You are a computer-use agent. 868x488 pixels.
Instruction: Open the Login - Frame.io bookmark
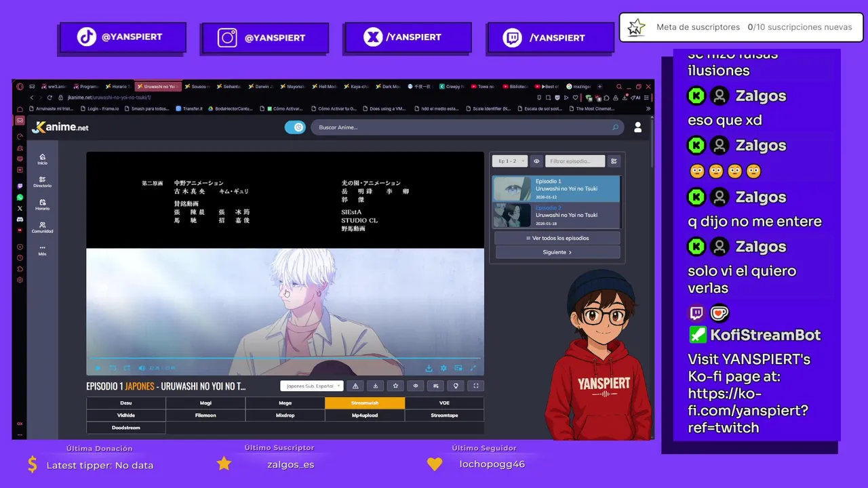pyautogui.click(x=100, y=108)
